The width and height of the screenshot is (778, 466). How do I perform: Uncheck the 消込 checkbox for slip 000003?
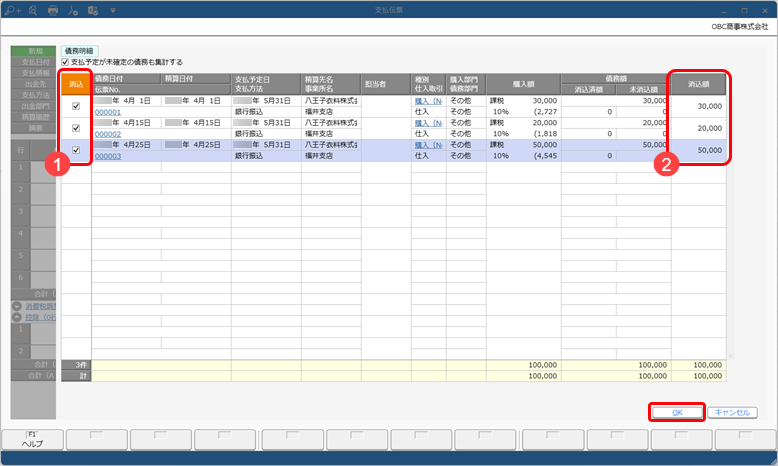click(x=76, y=150)
